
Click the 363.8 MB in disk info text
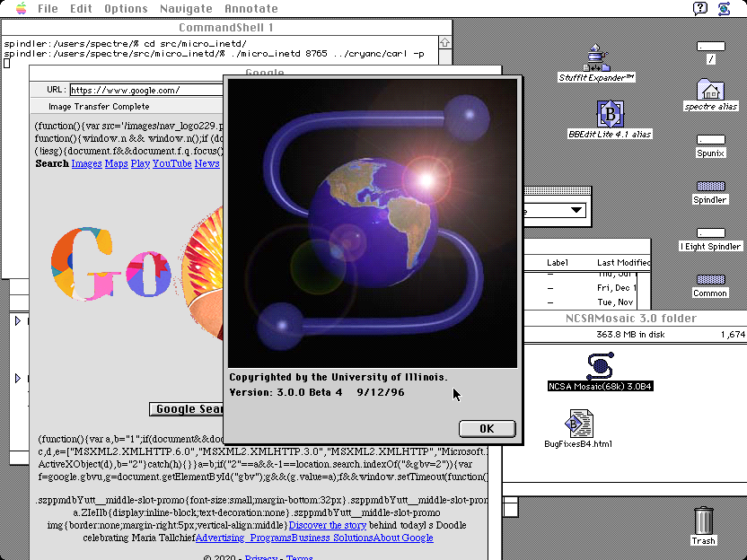(x=630, y=334)
